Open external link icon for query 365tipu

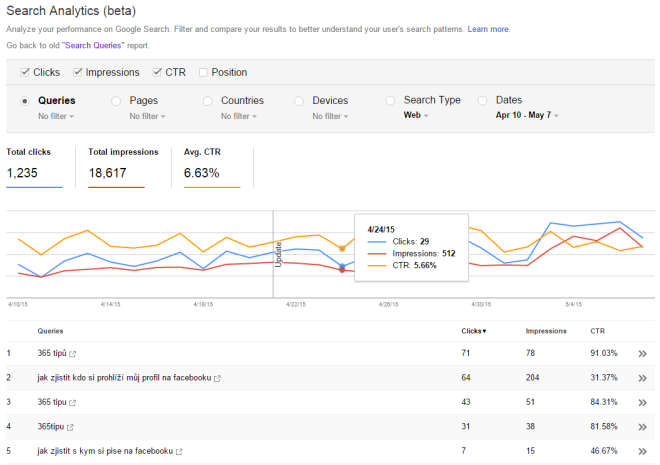pos(70,427)
